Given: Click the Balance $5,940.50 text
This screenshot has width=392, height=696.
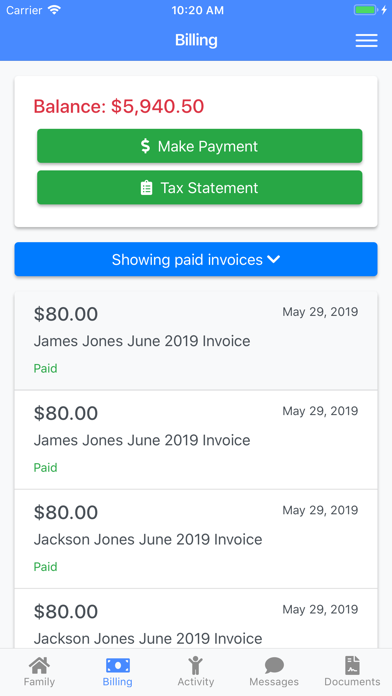Looking at the screenshot, I should coord(119,107).
